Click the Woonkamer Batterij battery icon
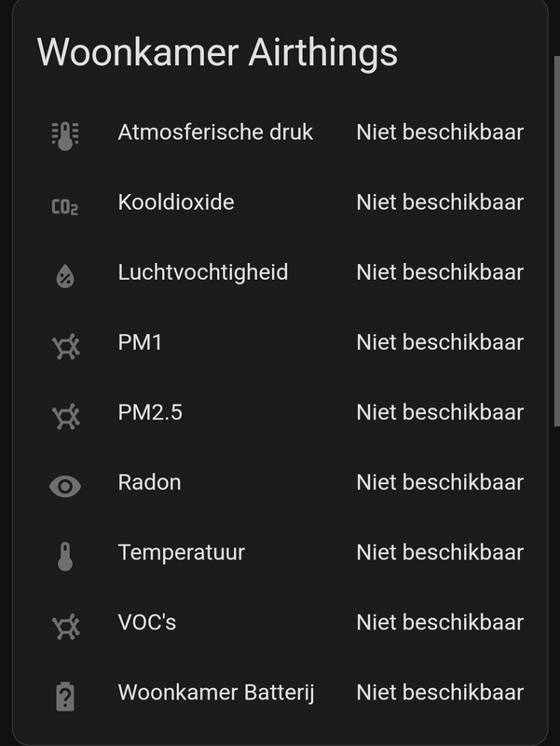This screenshot has height=746, width=560. coord(63,690)
